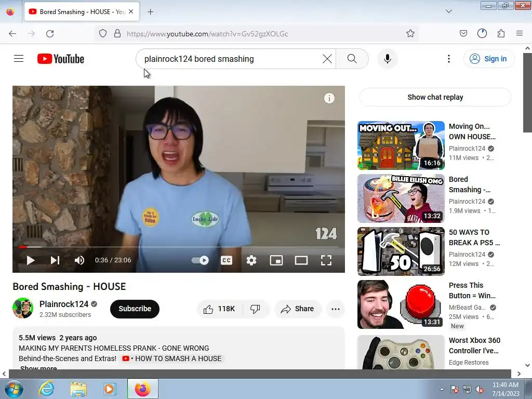Play the video
The width and height of the screenshot is (532, 399).
(31, 260)
